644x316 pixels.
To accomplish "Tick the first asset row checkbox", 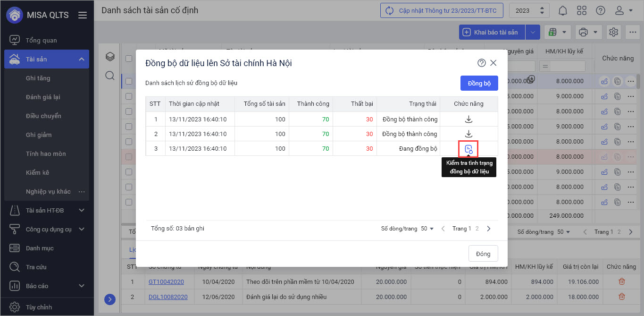I will (129, 81).
